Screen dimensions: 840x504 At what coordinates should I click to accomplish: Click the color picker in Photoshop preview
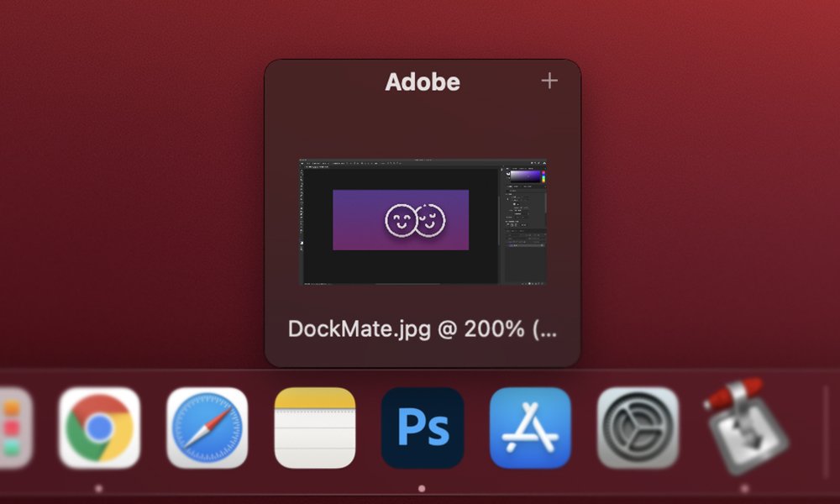526,177
